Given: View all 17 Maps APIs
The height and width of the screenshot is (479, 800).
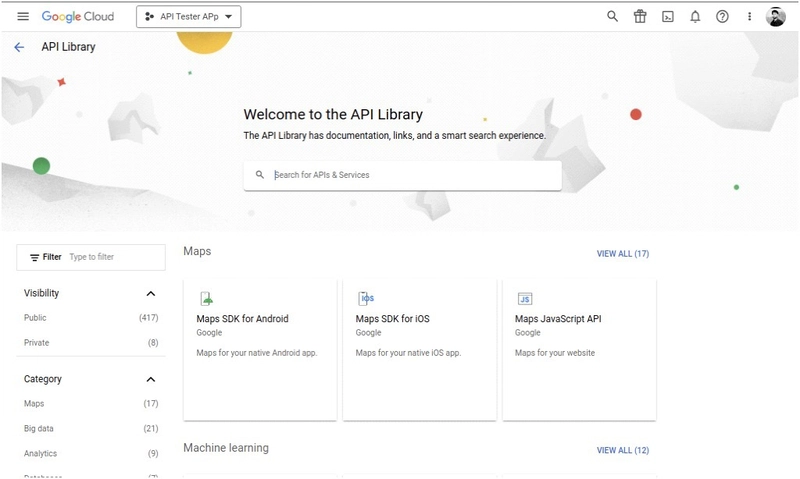Looking at the screenshot, I should [622, 254].
